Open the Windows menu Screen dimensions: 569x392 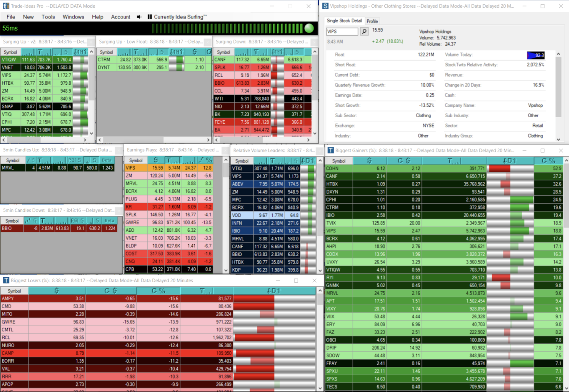[73, 17]
